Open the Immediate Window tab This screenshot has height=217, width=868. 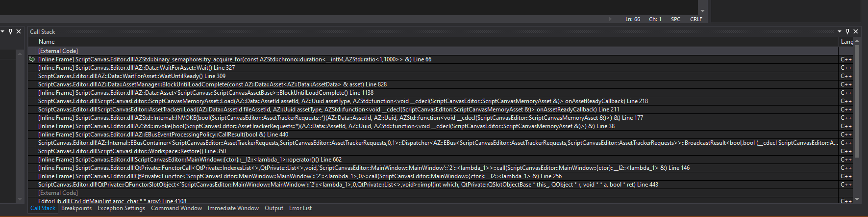point(233,208)
